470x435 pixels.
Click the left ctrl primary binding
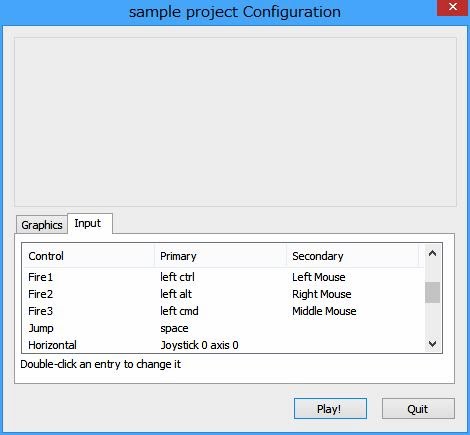coord(177,277)
